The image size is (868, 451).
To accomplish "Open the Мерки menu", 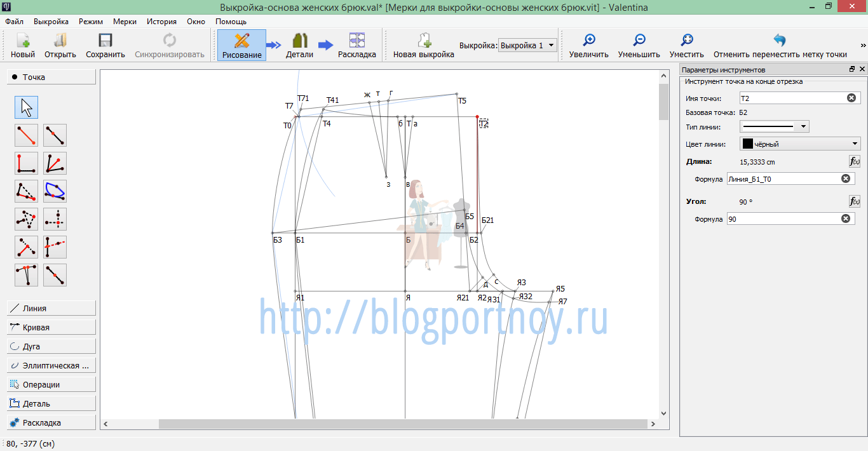I will click(x=125, y=21).
